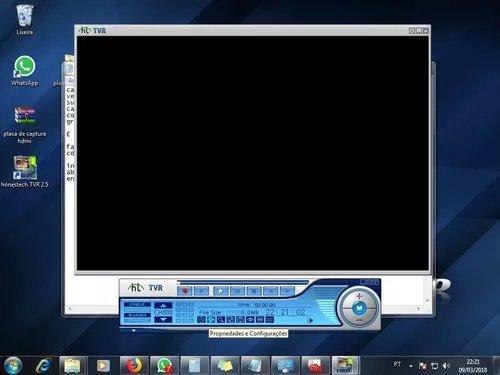The image size is (500, 375).
Task: Click the CH000 channel display
Action: tap(163, 312)
